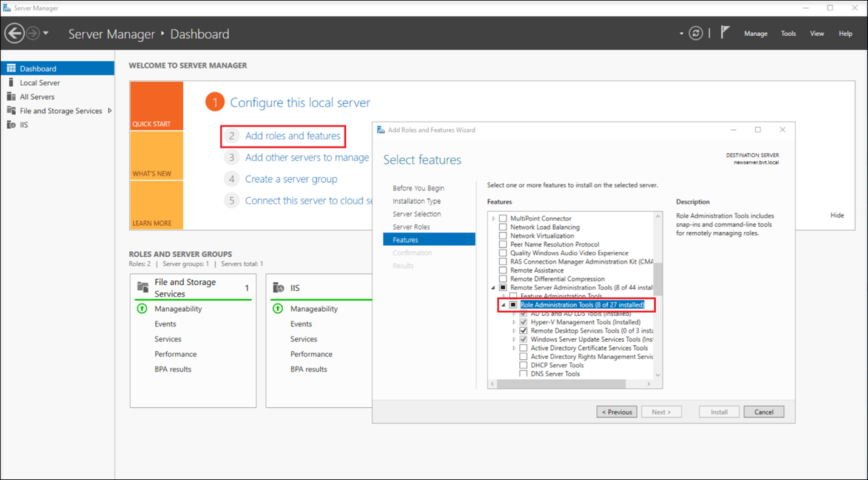
Task: Click the refresh icon in the top bar
Action: click(x=695, y=33)
